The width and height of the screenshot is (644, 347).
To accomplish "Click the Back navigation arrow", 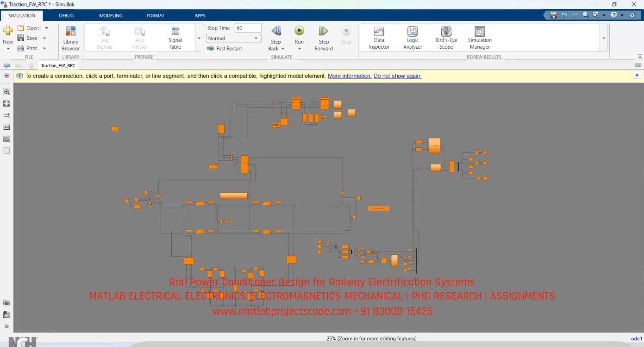I will click(6, 65).
